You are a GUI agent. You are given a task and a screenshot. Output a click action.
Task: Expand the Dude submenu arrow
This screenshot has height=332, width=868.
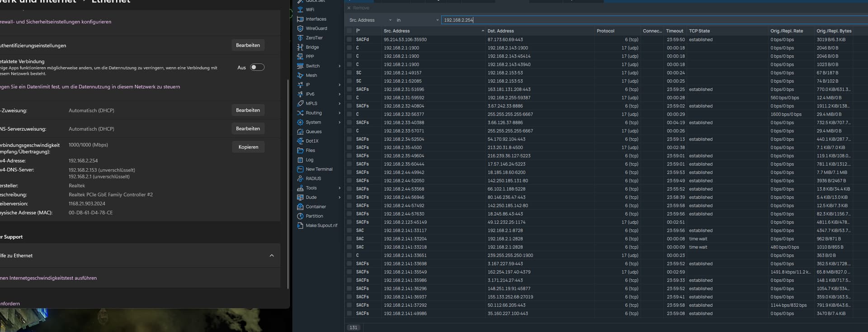coord(340,197)
